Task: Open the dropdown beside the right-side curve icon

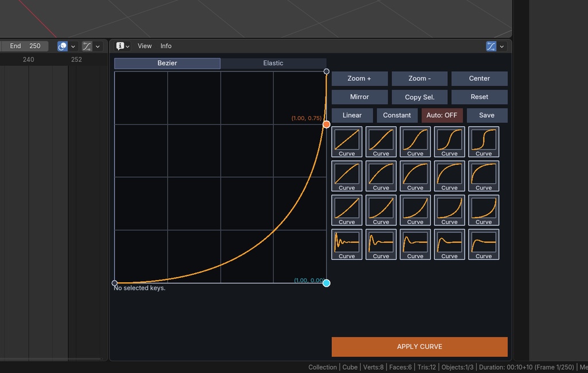Action: click(501, 46)
